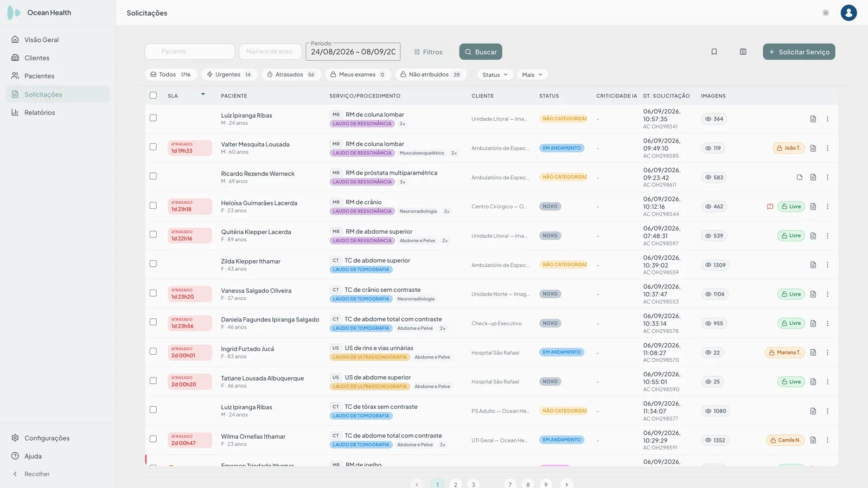Toggle the light/dark theme sun icon
868x488 pixels.
pyautogui.click(x=826, y=12)
